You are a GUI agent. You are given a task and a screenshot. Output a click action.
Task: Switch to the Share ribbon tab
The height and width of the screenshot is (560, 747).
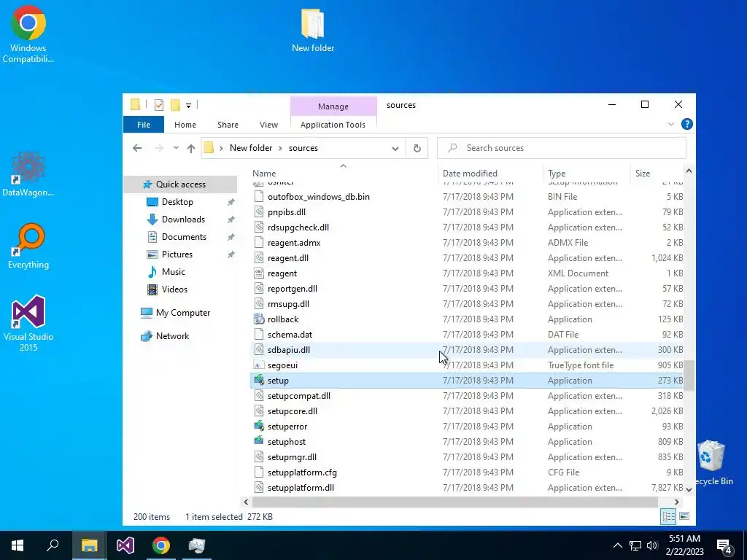[x=228, y=125]
